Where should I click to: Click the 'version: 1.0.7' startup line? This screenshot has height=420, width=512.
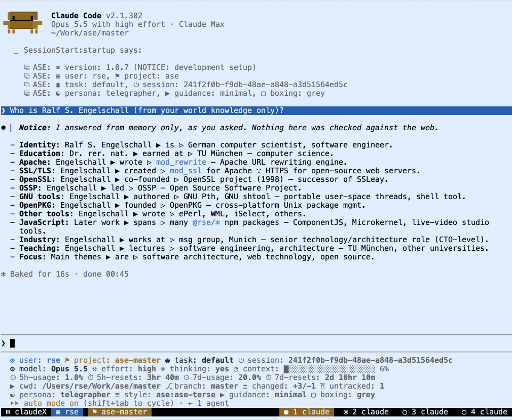point(140,67)
